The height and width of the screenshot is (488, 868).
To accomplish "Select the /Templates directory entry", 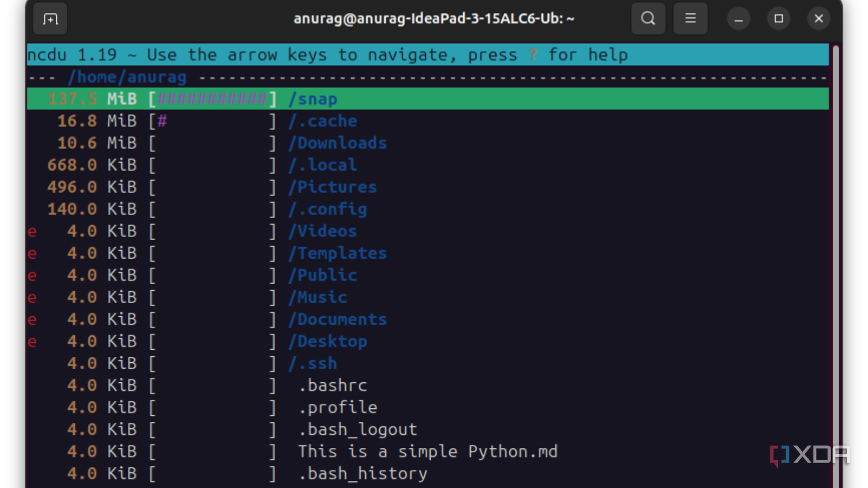I will 337,253.
